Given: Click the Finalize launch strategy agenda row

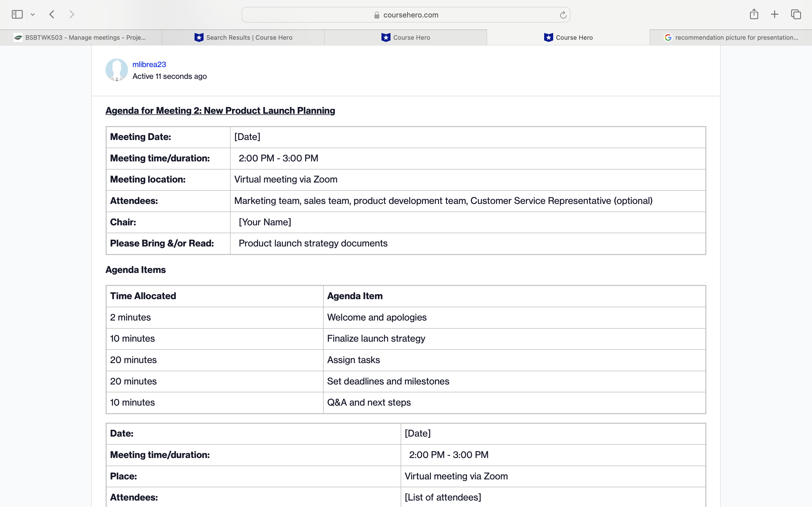Looking at the screenshot, I should tap(376, 339).
